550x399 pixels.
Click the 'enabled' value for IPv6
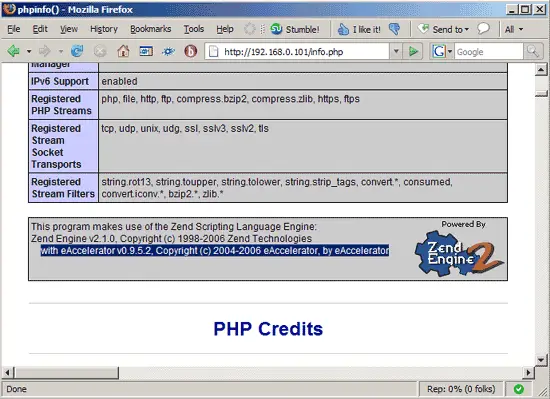pos(120,81)
